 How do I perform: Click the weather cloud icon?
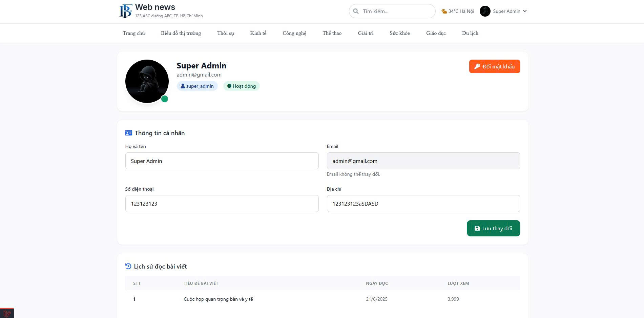444,11
